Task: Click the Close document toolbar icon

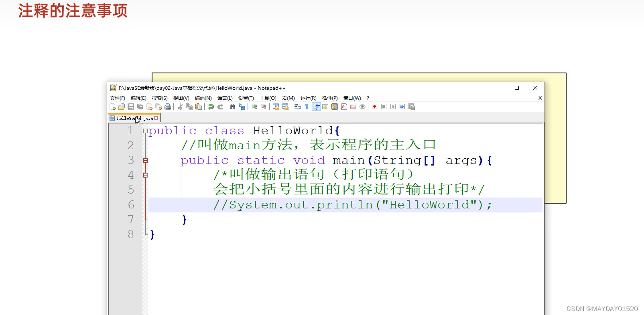Action: click(x=150, y=107)
